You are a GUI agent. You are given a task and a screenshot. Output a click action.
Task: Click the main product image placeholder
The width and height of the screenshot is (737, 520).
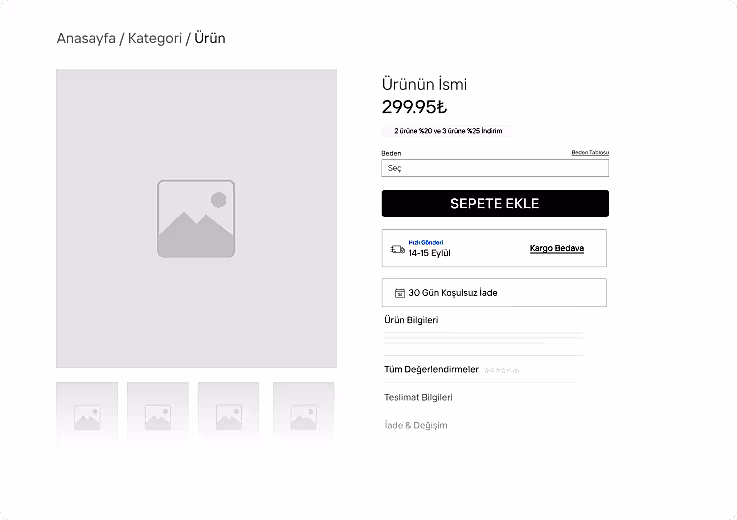point(196,218)
